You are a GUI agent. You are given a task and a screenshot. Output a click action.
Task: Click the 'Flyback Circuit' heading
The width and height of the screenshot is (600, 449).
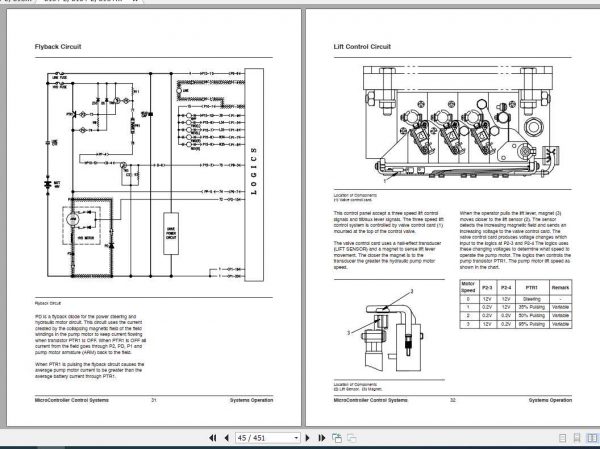pyautogui.click(x=58, y=47)
